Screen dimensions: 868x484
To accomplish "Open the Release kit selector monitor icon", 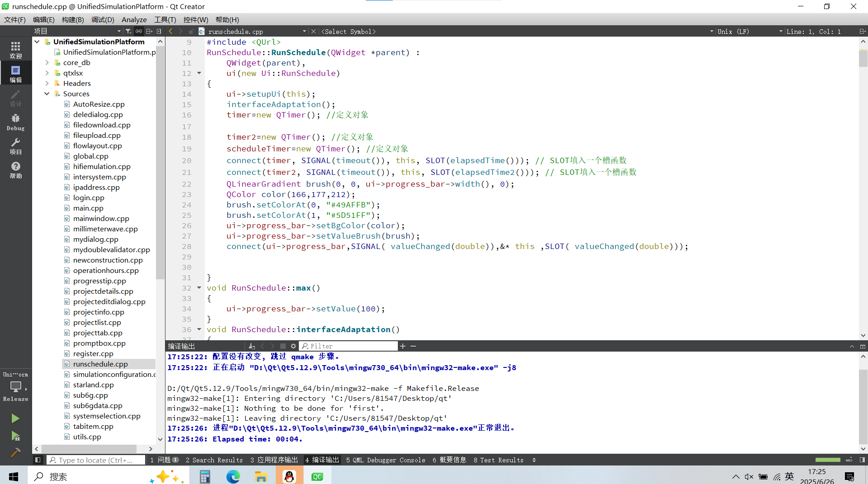I will click(x=16, y=387).
